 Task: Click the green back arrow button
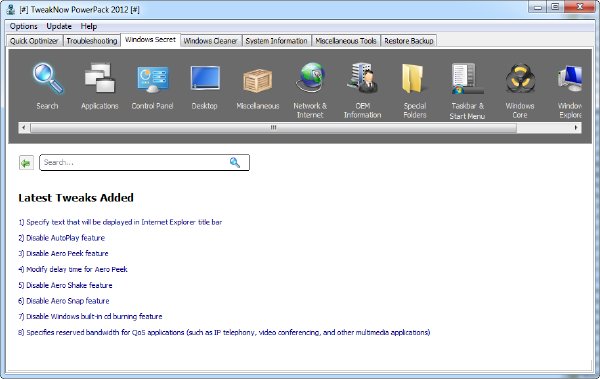point(26,163)
